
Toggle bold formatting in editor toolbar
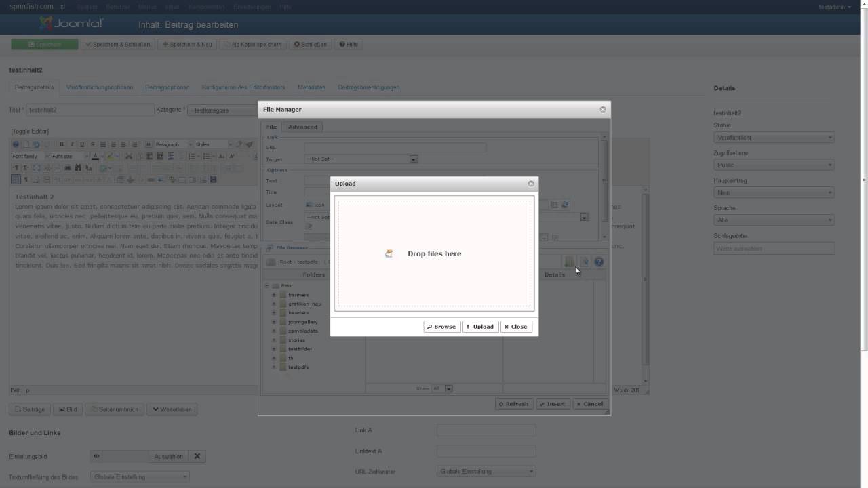coord(62,144)
